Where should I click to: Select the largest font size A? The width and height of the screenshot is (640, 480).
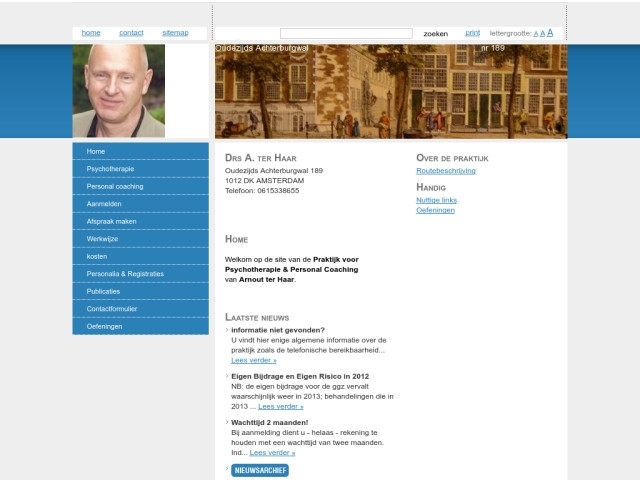tap(550, 33)
